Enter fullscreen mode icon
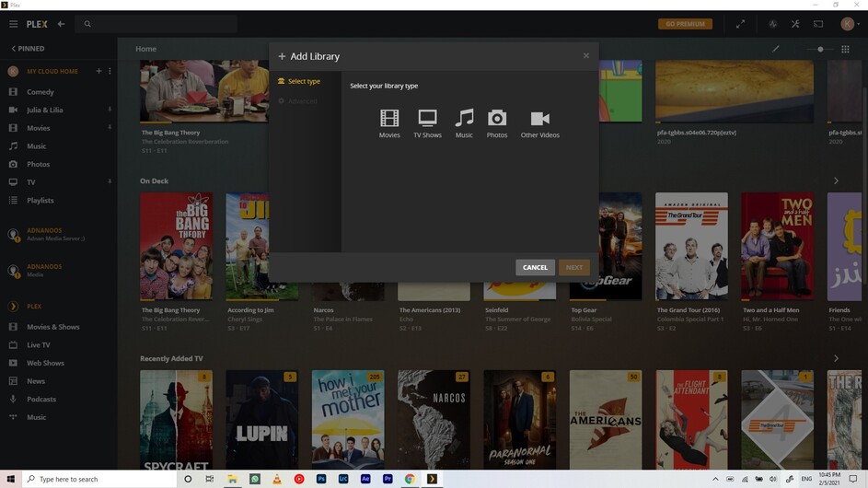The height and width of the screenshot is (488, 868). 740,24
